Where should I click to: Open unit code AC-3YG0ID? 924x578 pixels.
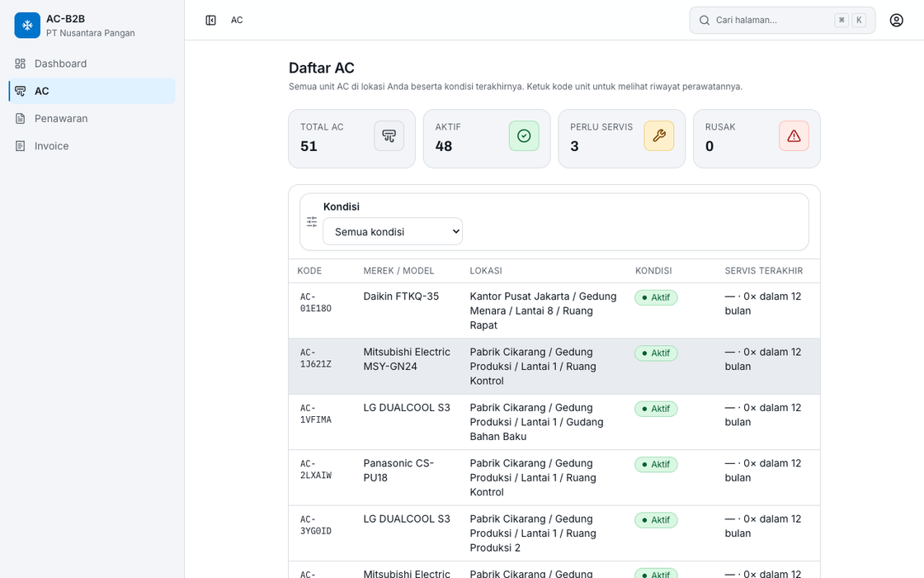tap(316, 525)
